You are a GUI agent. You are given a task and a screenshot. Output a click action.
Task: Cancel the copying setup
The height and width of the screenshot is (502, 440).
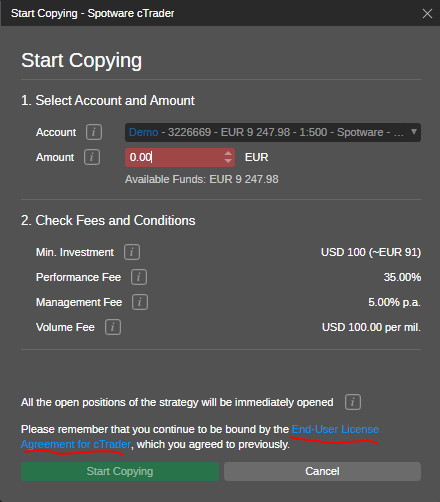point(322,471)
